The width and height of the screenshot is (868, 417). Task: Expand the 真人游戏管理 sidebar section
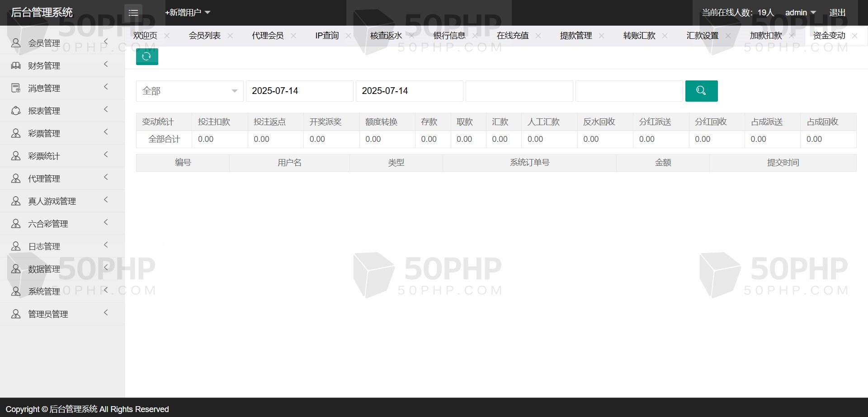click(x=62, y=201)
